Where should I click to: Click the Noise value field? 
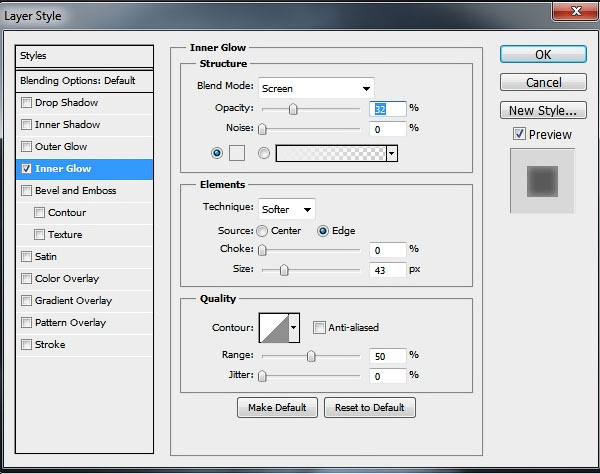[388, 129]
